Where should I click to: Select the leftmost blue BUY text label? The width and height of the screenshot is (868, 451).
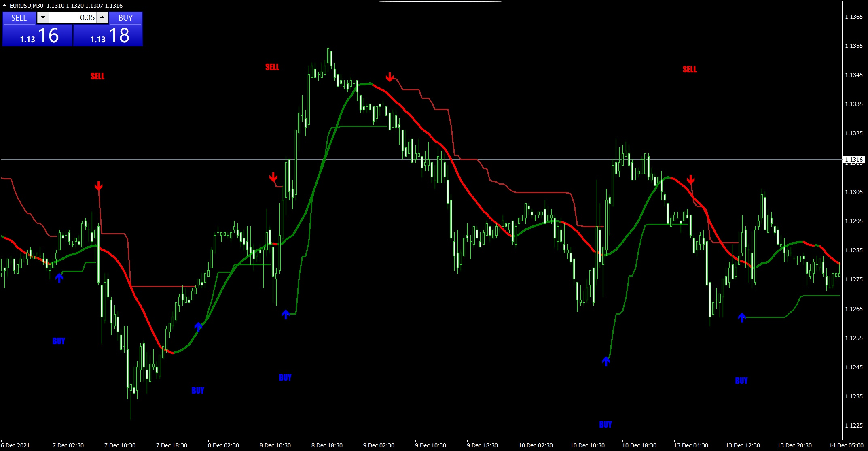pos(59,341)
